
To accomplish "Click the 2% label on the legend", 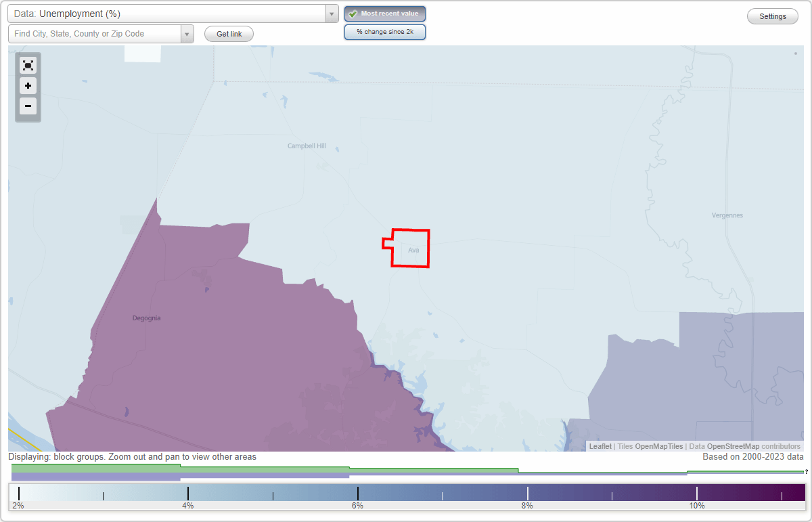I will [x=18, y=506].
